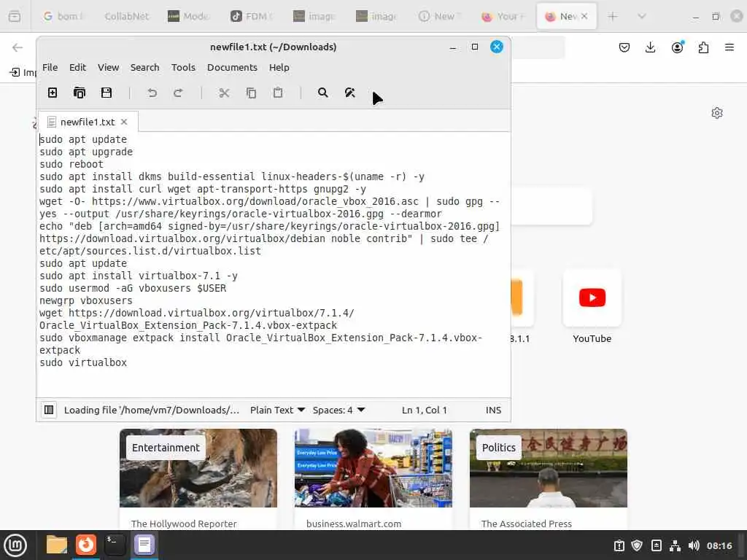
Task: Open the Tools menu
Action: pos(183,68)
